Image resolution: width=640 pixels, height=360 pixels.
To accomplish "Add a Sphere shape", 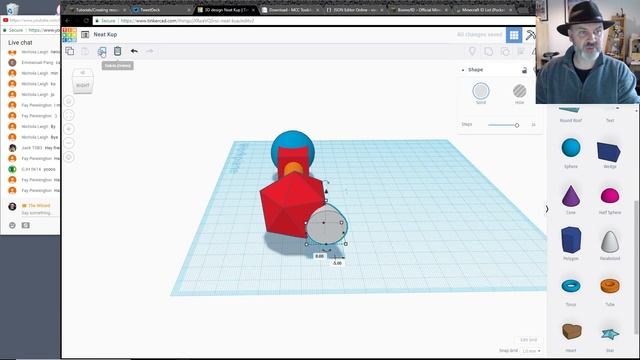I will 571,148.
